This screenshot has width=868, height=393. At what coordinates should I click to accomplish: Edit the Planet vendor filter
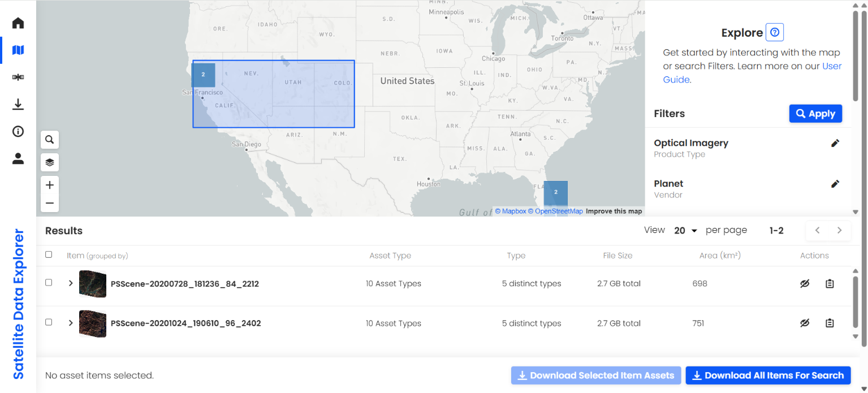835,184
